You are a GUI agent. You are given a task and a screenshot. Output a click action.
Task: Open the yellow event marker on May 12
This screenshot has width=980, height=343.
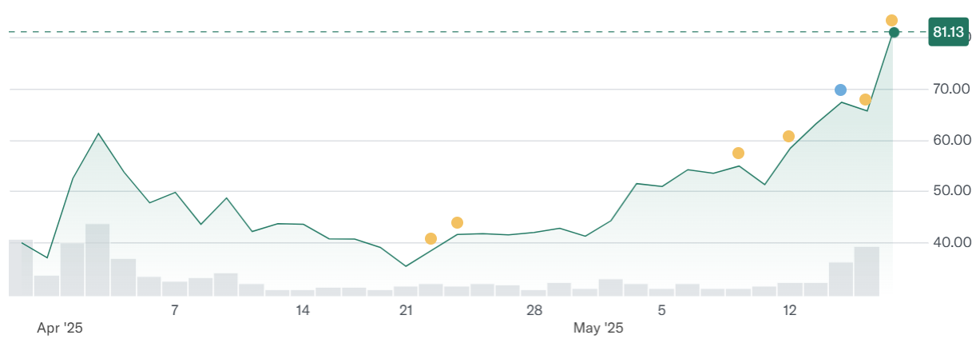tap(788, 136)
